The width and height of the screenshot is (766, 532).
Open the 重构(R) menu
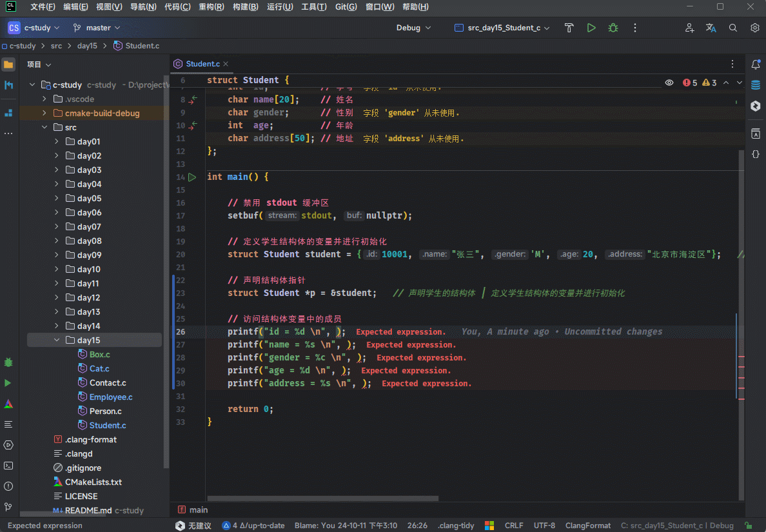(x=211, y=7)
